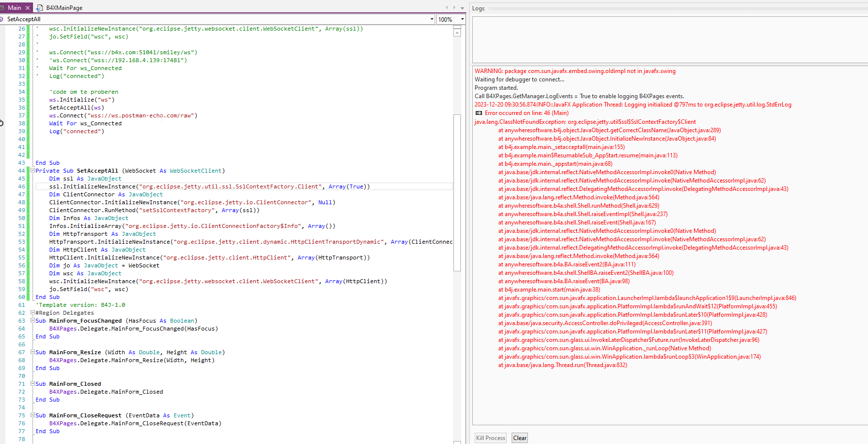This screenshot has width=868, height=444.
Task: Close the Main tab
Action: tap(28, 8)
